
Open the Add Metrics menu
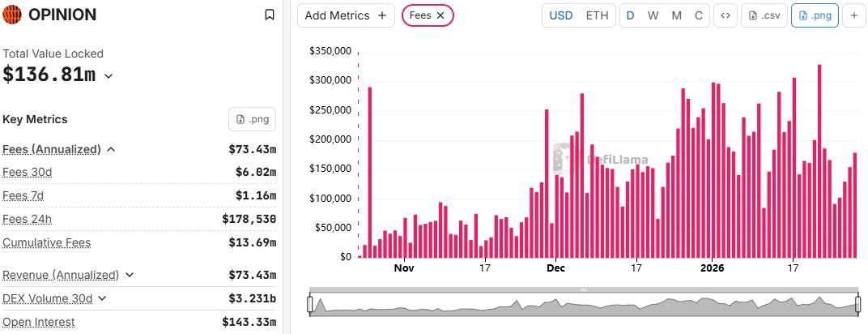click(x=346, y=15)
